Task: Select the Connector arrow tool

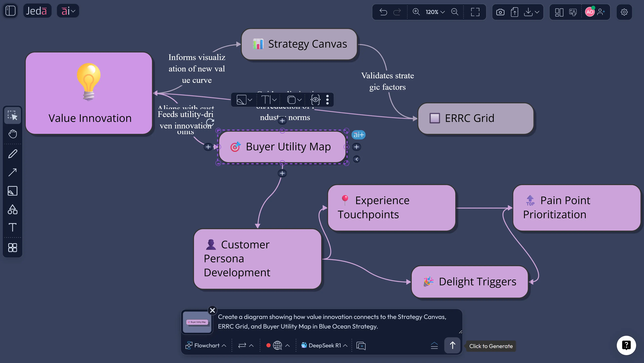Action: click(12, 172)
